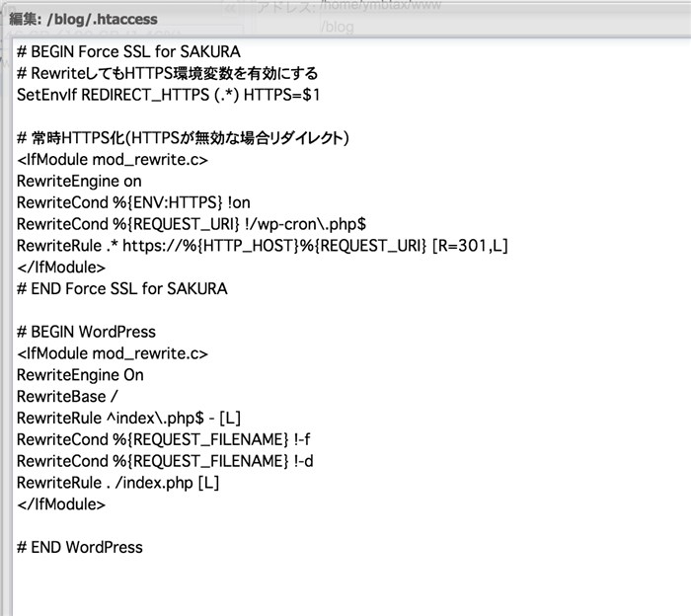Click the 'RewriteRule . /index.php [L]' line
Image resolution: width=691 pixels, height=616 pixels.
tap(117, 483)
